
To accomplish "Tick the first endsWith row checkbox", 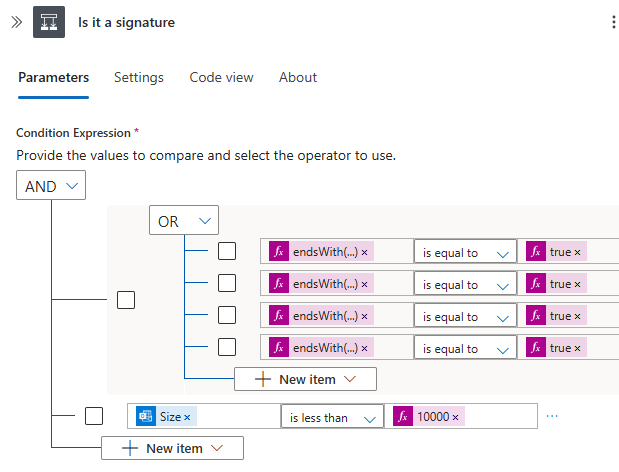I will pyautogui.click(x=227, y=252).
